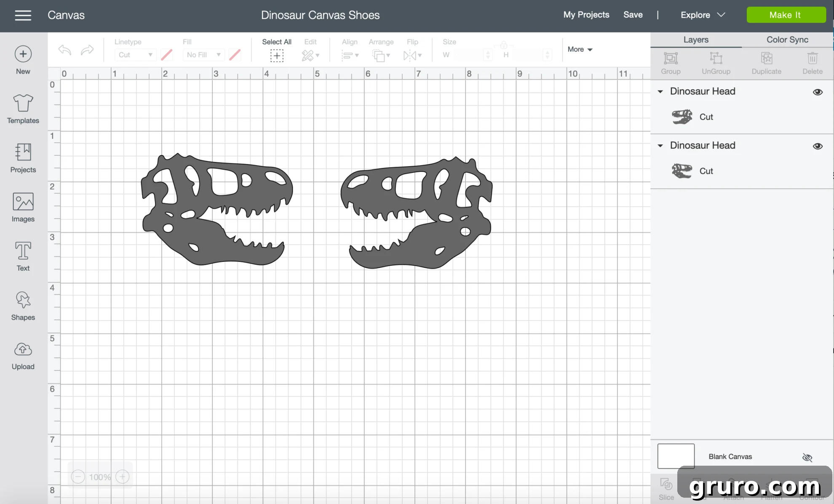Click the linetype color swatch
Viewport: 834px width, 504px height.
tap(166, 55)
